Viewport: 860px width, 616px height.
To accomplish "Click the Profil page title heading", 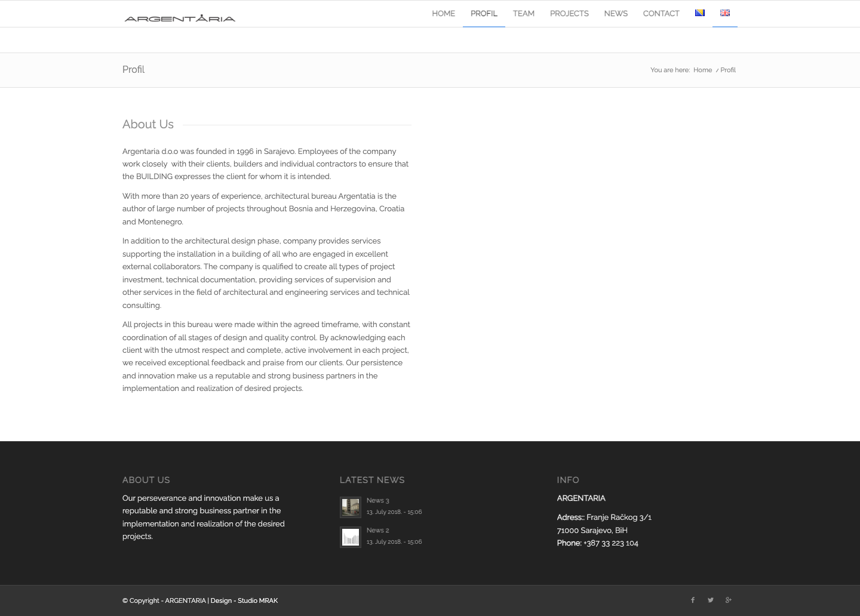I will pos(133,70).
